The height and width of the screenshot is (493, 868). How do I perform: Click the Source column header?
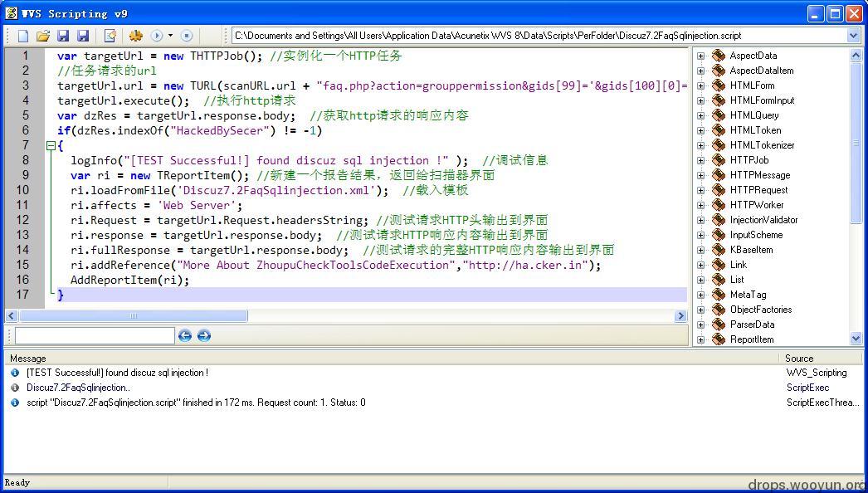[x=799, y=359]
